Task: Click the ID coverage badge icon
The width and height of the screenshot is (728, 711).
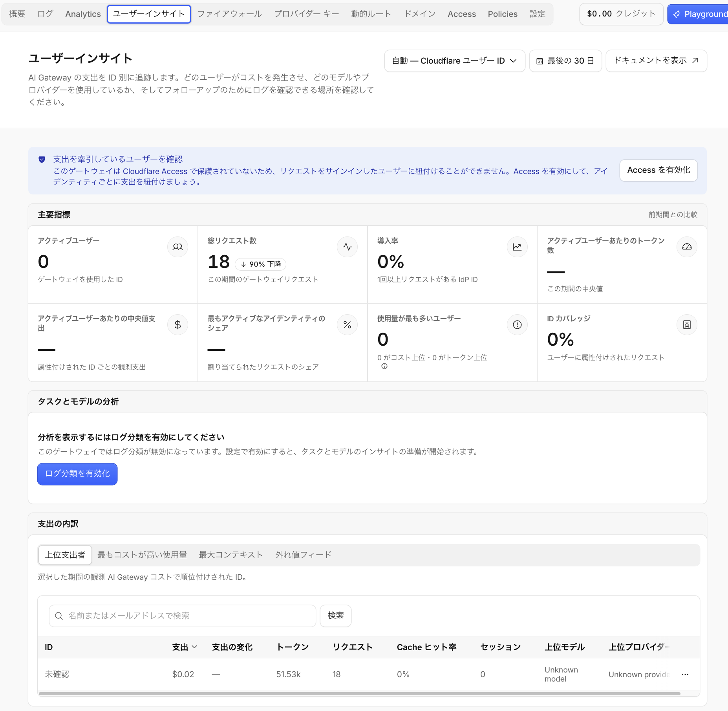Action: [x=687, y=325]
